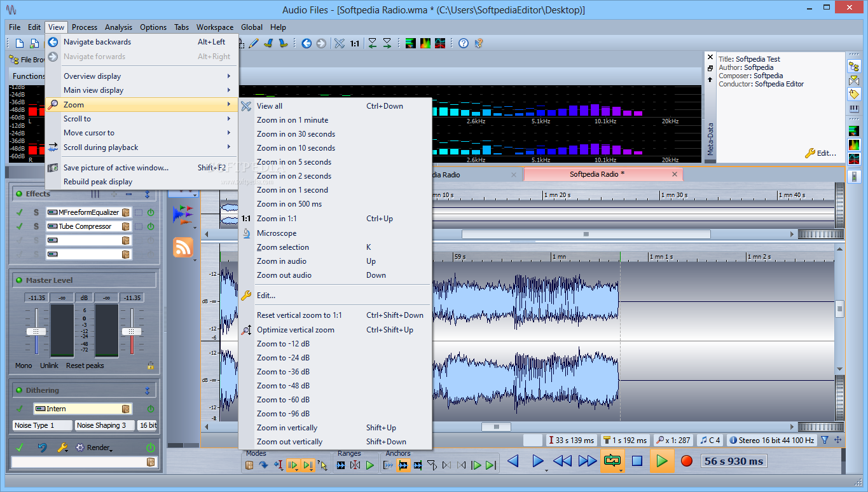The image size is (868, 492).
Task: Toggle bypass checkmark for MFreeformEqualizer
Action: (20, 212)
